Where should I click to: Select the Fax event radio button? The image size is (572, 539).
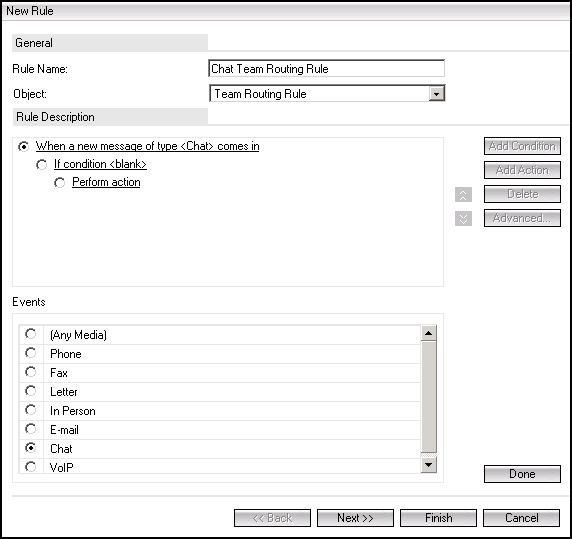tap(31, 372)
